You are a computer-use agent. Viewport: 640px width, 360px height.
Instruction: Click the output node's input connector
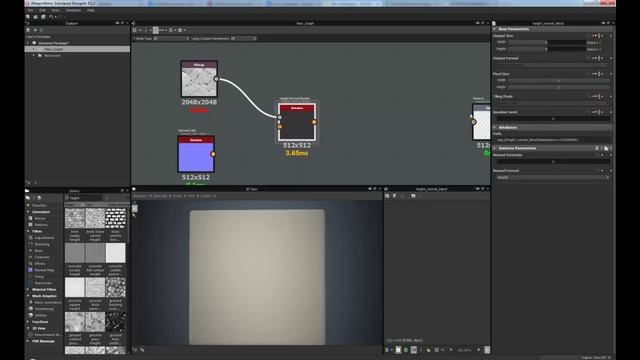point(473,122)
